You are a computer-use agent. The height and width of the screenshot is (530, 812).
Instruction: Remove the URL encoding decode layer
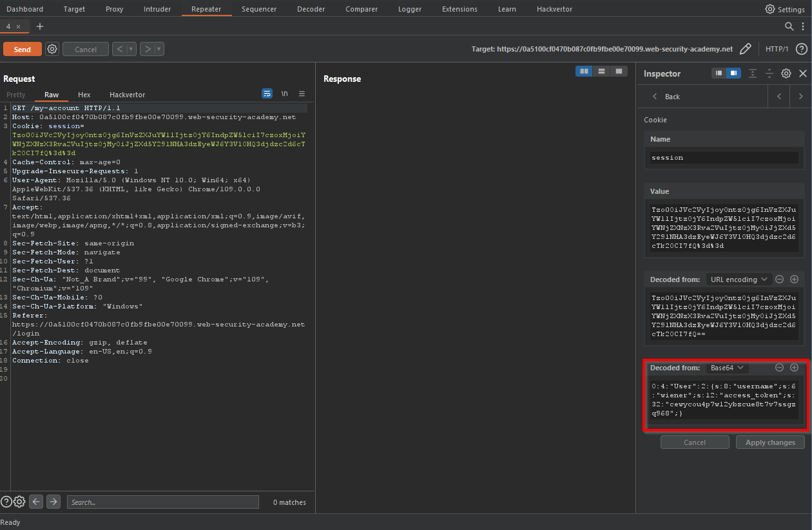pos(779,279)
